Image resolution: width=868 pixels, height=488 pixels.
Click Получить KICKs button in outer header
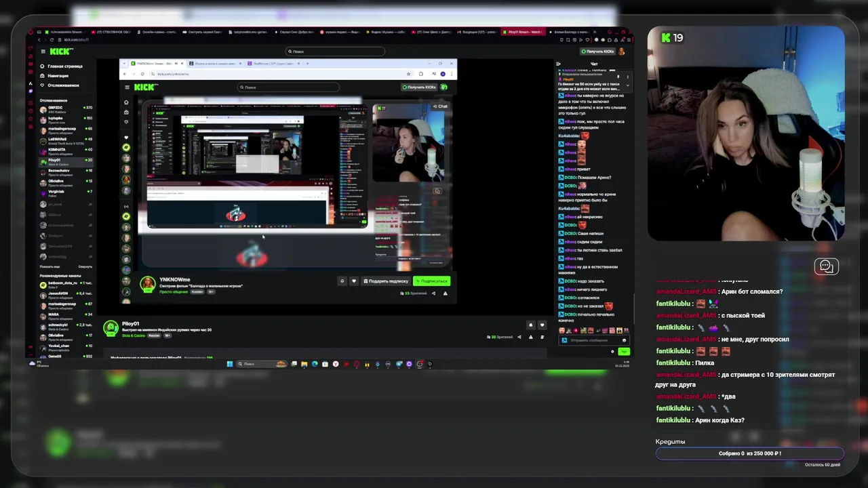click(x=597, y=52)
